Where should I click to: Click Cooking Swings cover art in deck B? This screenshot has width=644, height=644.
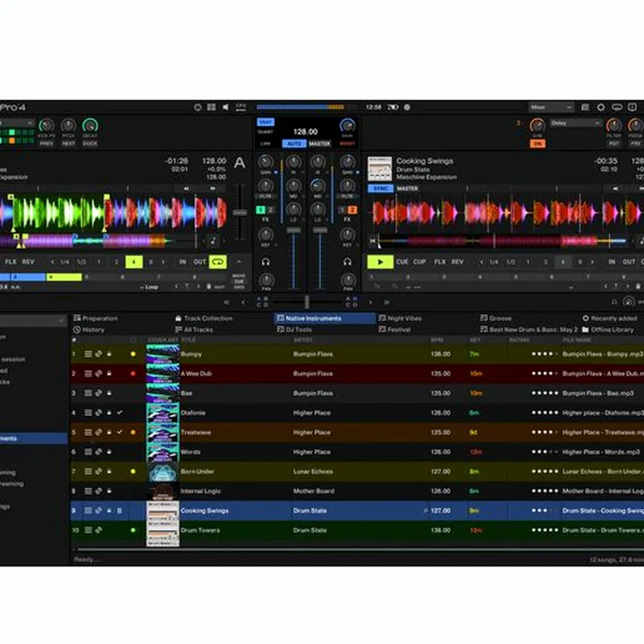[379, 168]
